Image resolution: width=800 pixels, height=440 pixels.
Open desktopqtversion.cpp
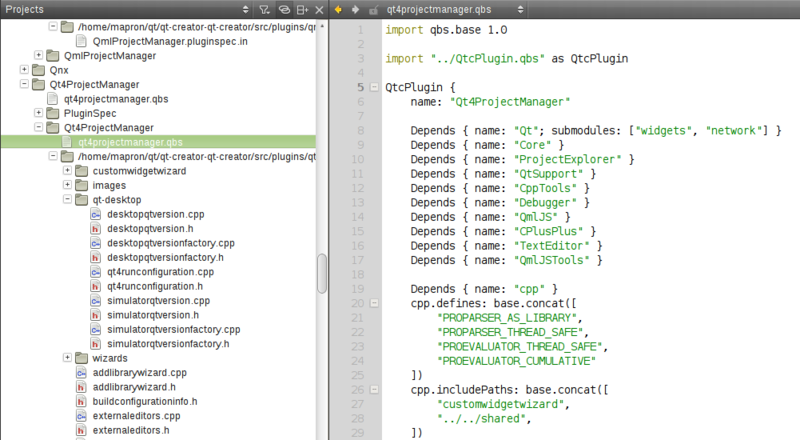(x=156, y=214)
